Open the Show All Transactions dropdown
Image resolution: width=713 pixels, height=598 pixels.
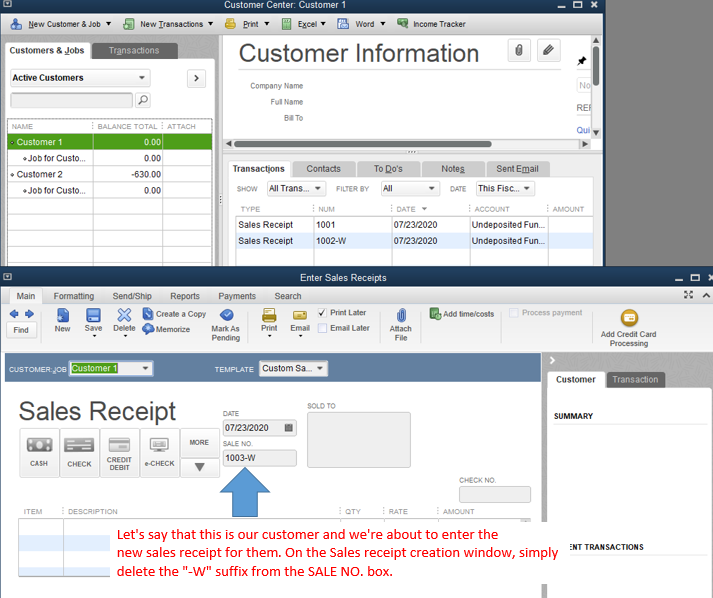(x=295, y=188)
